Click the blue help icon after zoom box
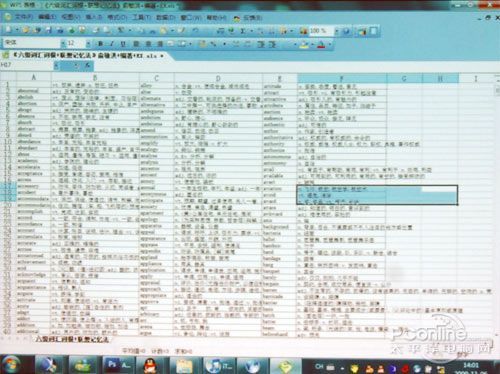The width and height of the screenshot is (500, 374). [x=347, y=31]
